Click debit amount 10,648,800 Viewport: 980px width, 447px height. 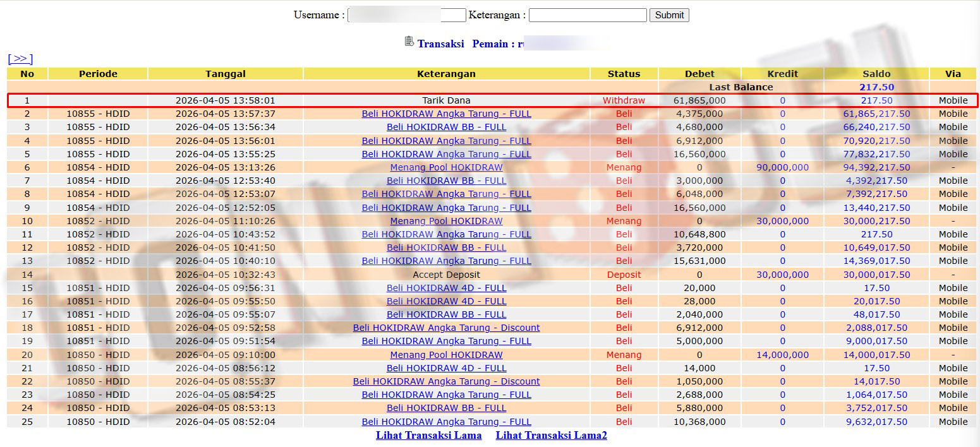click(x=699, y=234)
